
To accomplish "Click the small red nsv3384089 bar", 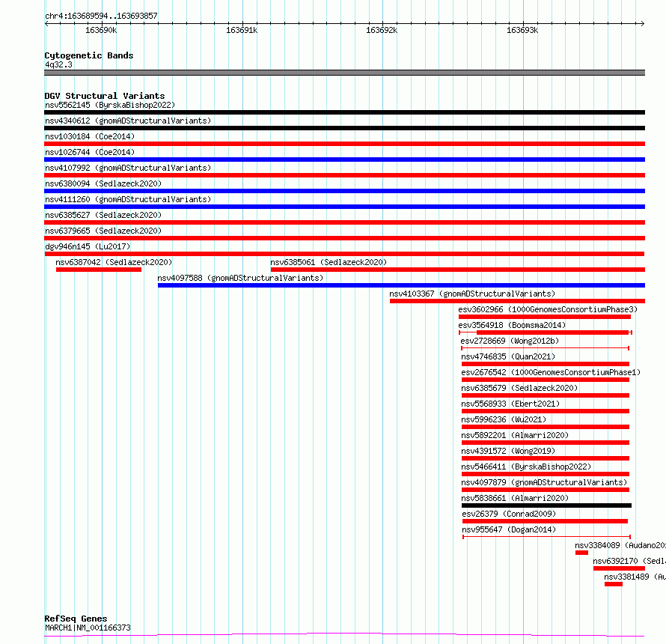I will tap(582, 553).
